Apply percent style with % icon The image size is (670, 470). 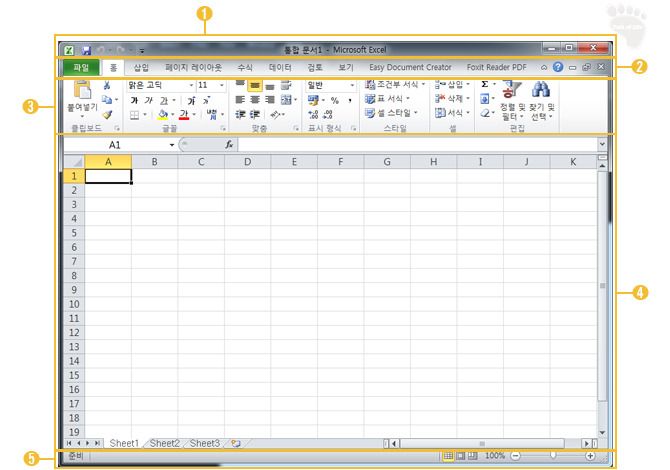pos(335,100)
